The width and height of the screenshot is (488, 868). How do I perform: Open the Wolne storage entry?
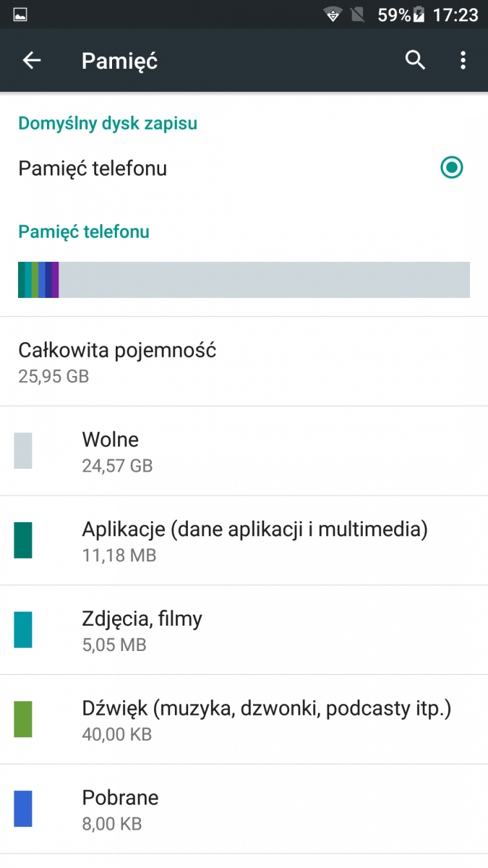coord(244,451)
